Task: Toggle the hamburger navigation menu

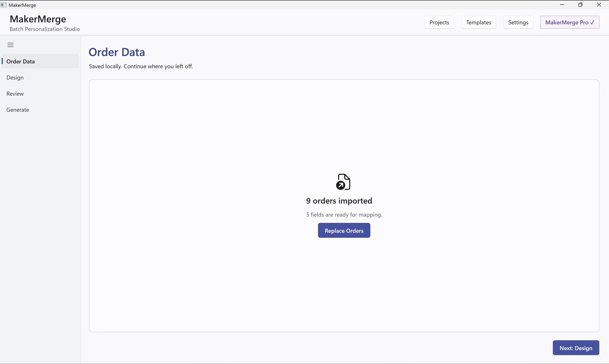Action: coord(10,45)
